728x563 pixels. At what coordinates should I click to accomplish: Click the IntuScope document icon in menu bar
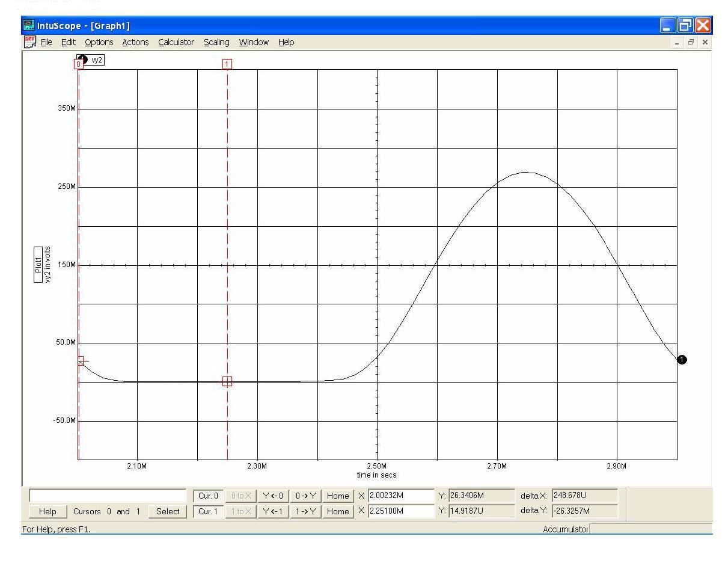(x=29, y=42)
